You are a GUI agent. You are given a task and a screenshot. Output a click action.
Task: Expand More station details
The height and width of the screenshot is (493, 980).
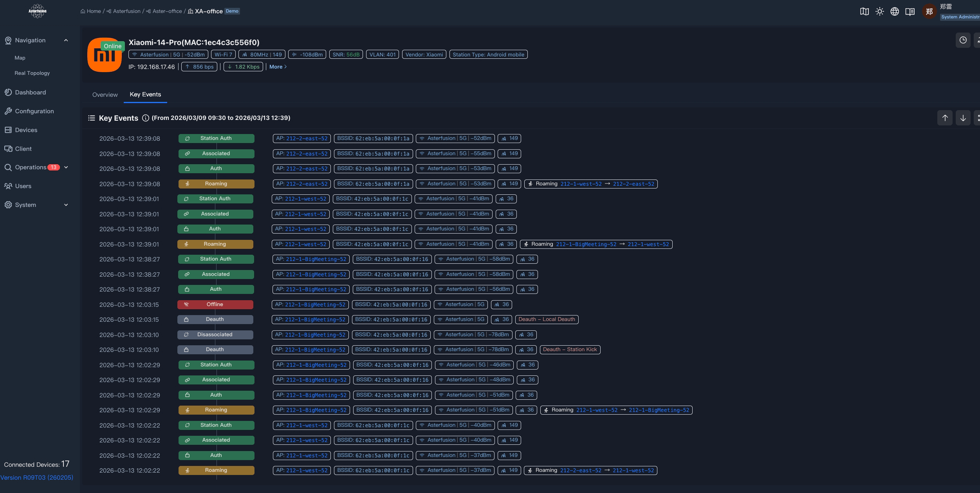(x=278, y=67)
